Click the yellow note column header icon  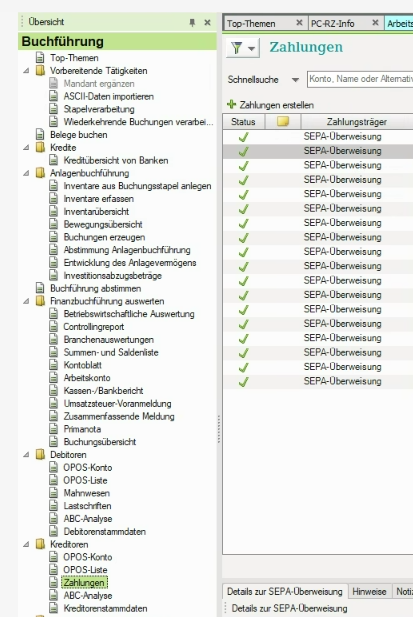[x=283, y=121]
